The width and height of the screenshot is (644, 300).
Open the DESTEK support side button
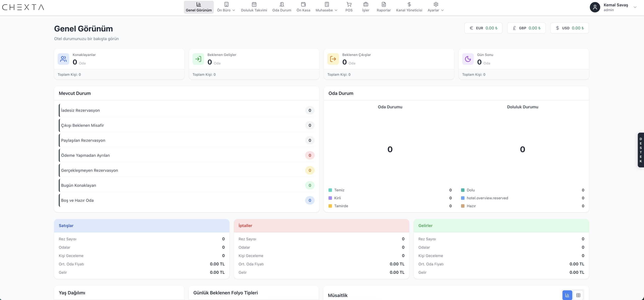(x=640, y=150)
